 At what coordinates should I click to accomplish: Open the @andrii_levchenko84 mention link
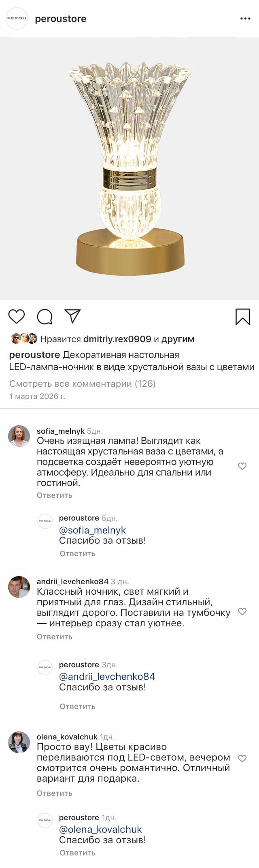107,676
